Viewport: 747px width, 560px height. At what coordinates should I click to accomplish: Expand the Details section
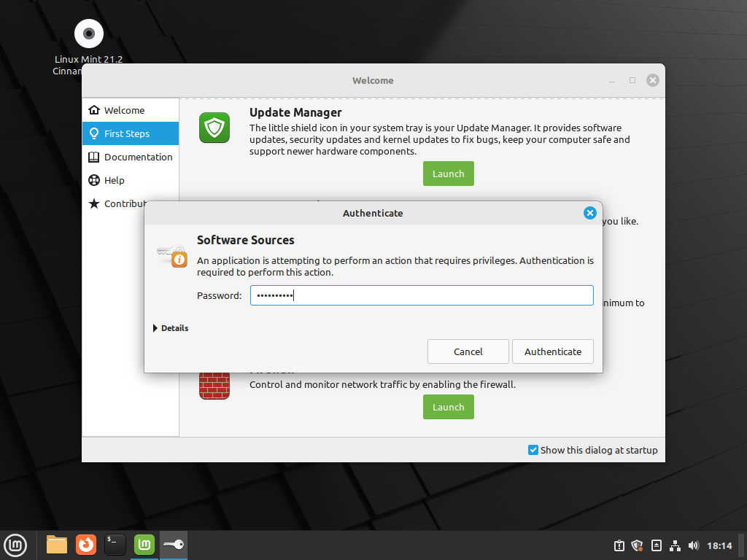point(171,328)
